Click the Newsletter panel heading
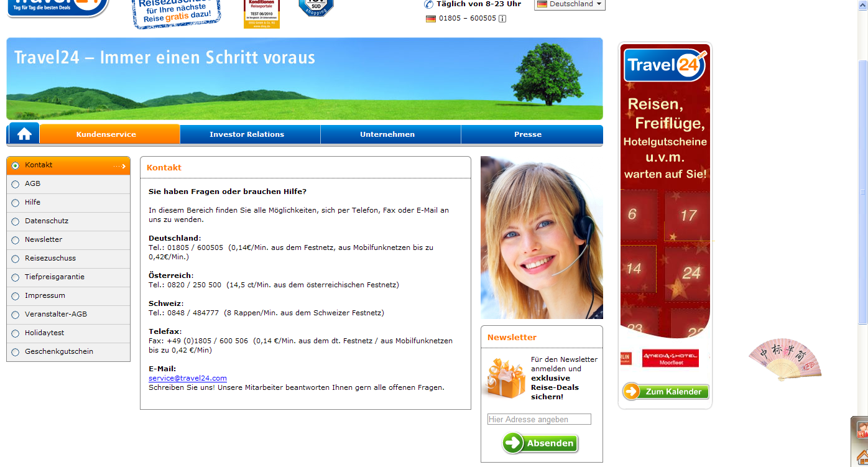Image resolution: width=868 pixels, height=467 pixels. click(512, 338)
